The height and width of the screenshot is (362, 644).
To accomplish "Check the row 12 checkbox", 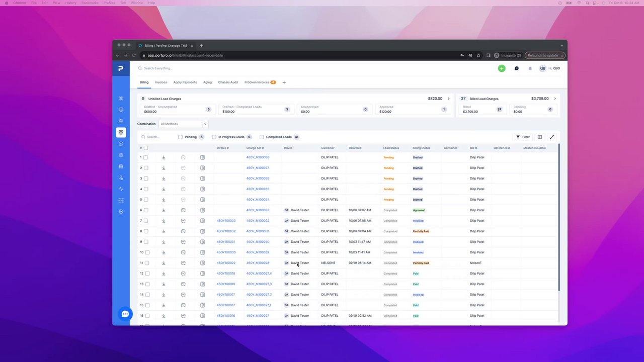I will 147,274.
